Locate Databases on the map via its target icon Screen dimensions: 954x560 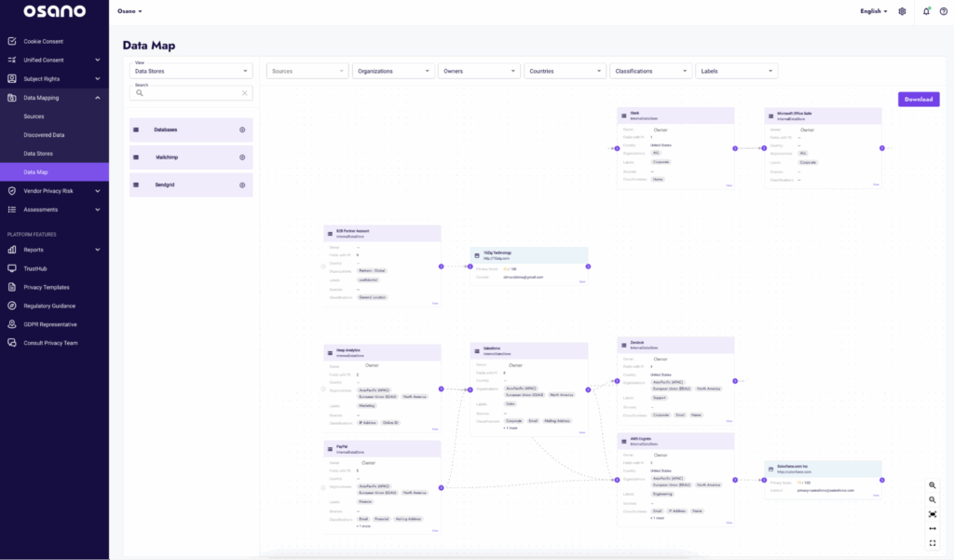pyautogui.click(x=242, y=130)
